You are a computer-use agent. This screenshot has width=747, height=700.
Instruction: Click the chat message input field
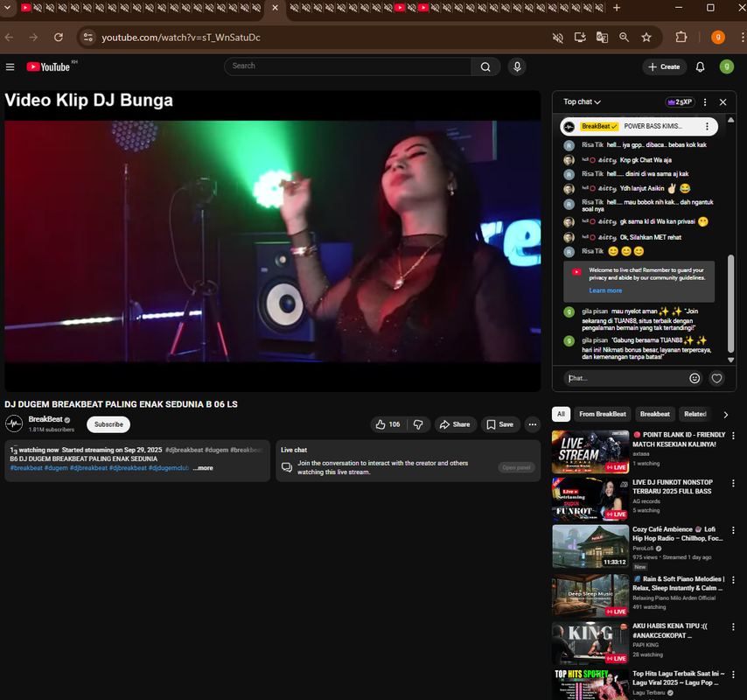pos(625,378)
